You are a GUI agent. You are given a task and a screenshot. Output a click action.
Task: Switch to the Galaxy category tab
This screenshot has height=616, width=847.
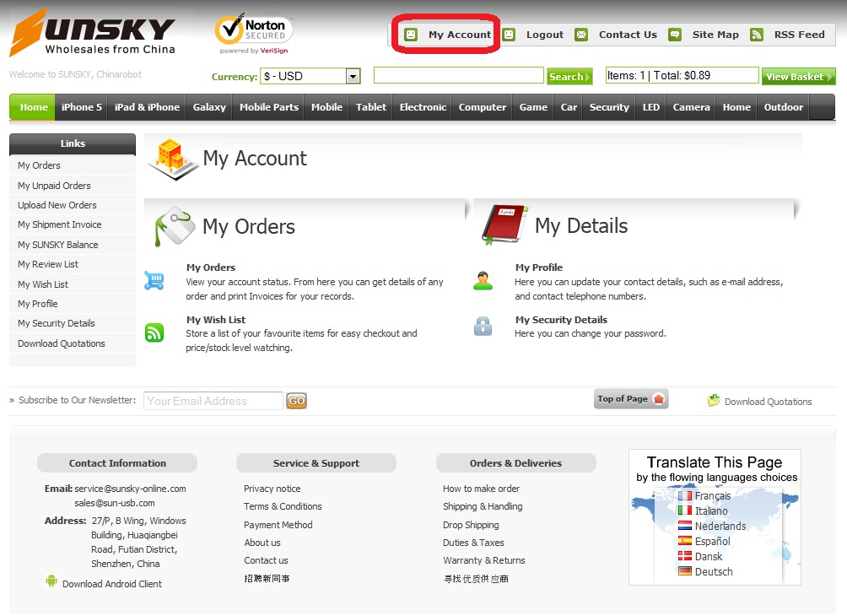(208, 107)
